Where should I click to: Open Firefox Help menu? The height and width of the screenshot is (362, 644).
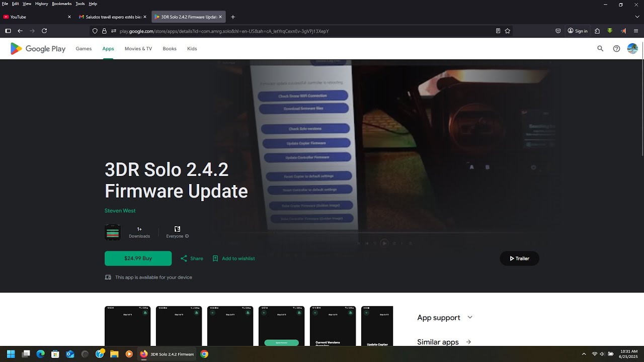93,4
